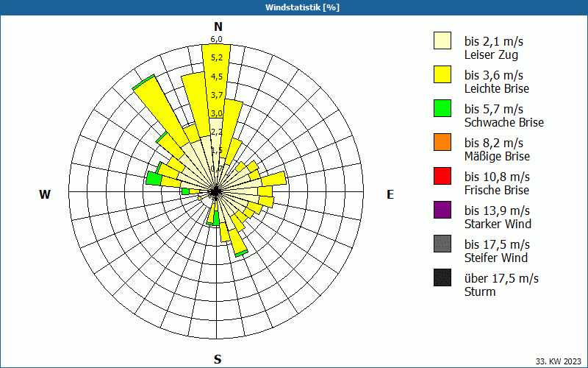Click the '3,0' scale label
The height and width of the screenshot is (368, 588).
coord(217,113)
